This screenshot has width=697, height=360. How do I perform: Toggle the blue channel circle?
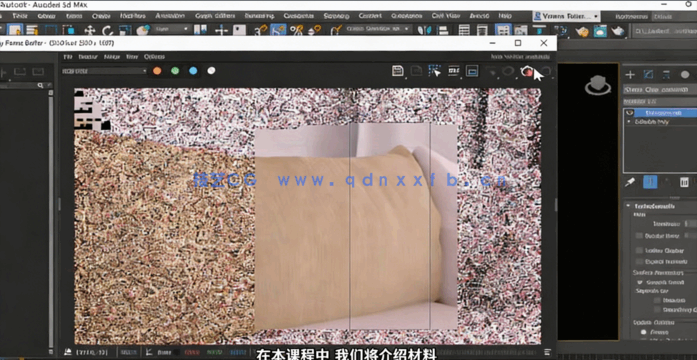pyautogui.click(x=193, y=71)
